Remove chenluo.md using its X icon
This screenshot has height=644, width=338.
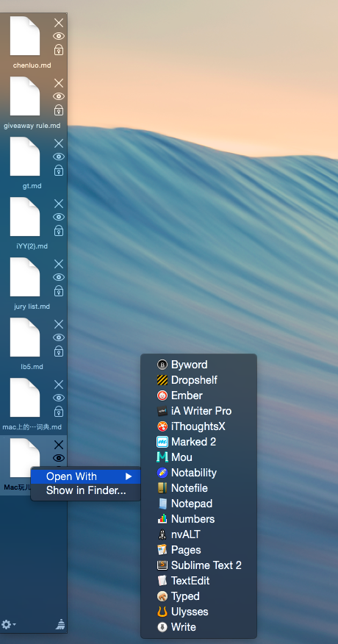pos(59,23)
